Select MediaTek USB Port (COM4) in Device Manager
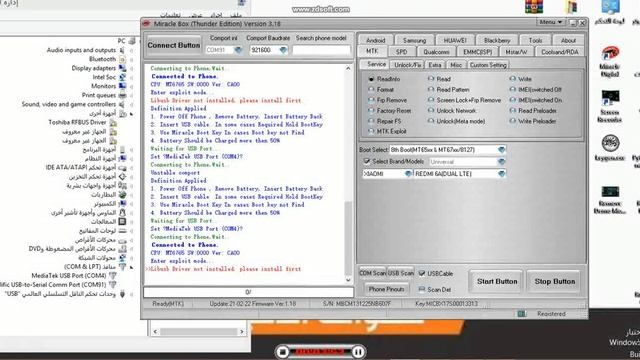The image size is (640, 360). pos(69,276)
